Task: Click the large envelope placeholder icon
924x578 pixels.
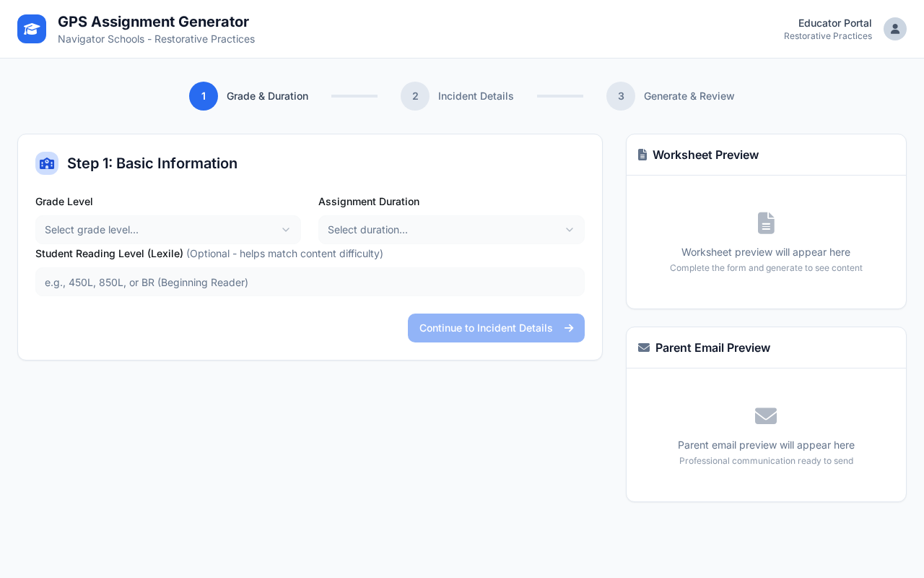Action: tap(766, 416)
